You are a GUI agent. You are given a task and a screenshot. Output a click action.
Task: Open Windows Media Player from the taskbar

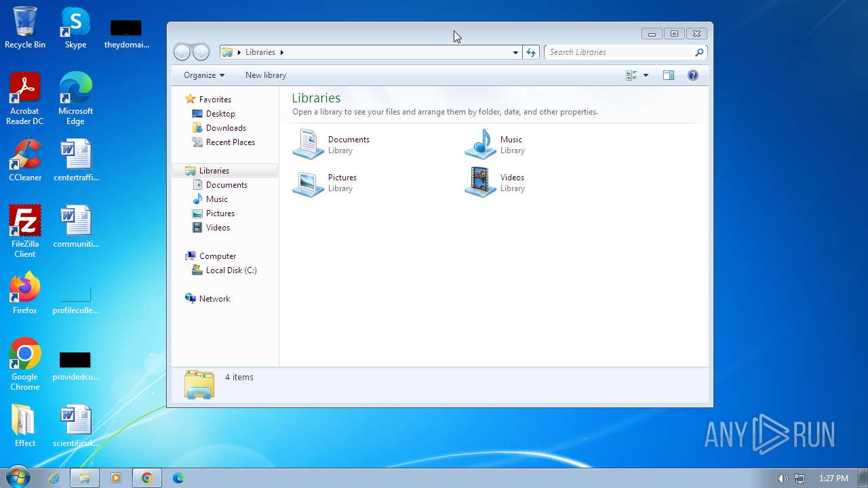point(116,478)
